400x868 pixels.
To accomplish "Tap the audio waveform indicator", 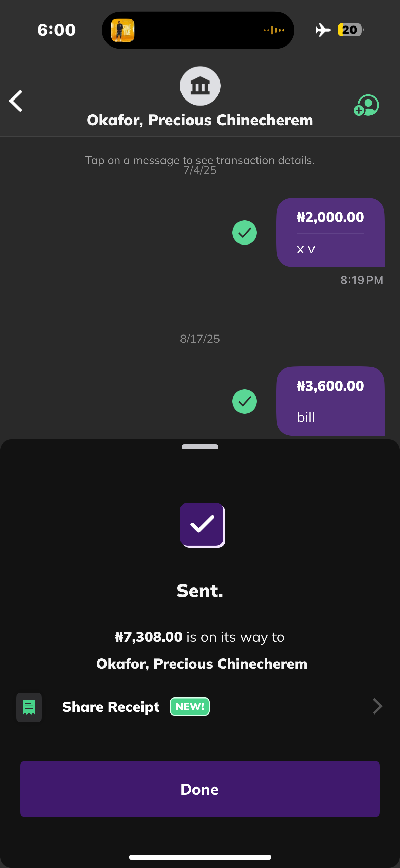I will (274, 30).
